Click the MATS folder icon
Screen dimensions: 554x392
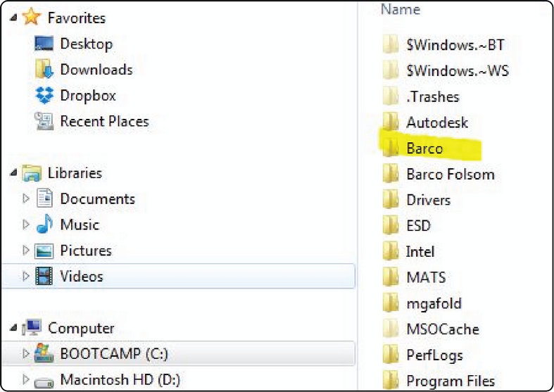click(391, 277)
